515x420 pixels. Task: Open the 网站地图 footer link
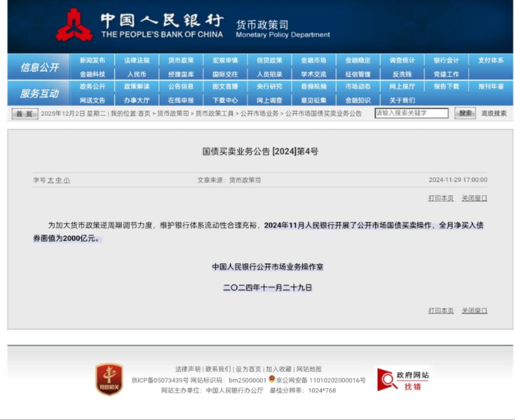click(309, 369)
